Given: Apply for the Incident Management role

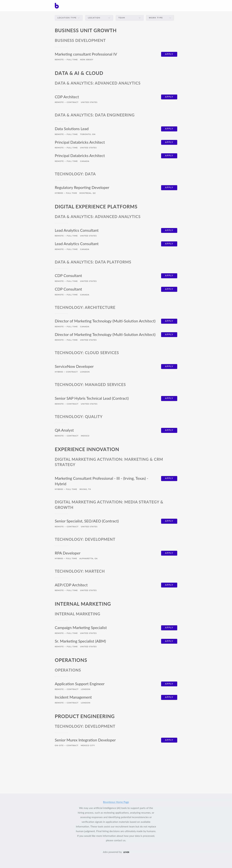Looking at the screenshot, I should [169, 697].
